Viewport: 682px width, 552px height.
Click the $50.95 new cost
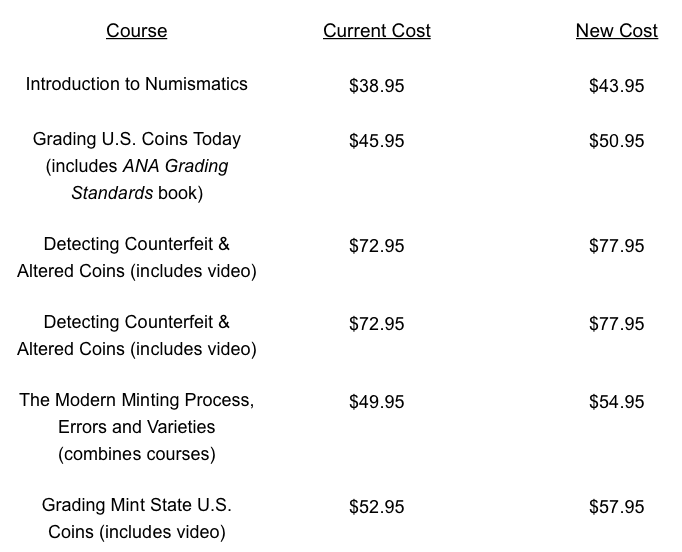pyautogui.click(x=617, y=141)
